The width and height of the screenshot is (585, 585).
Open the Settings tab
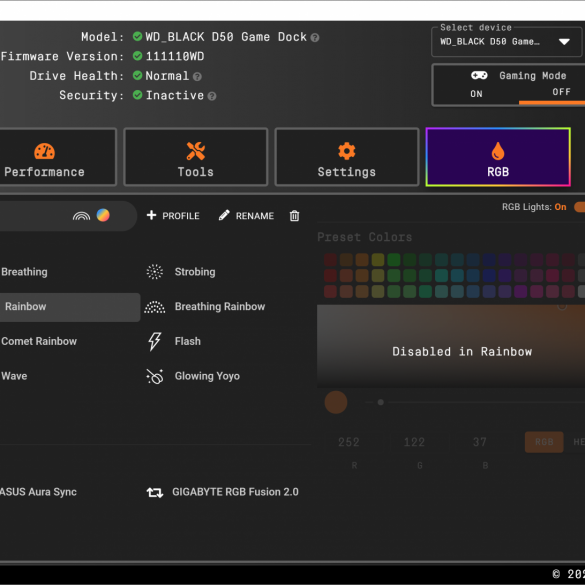coord(347,157)
